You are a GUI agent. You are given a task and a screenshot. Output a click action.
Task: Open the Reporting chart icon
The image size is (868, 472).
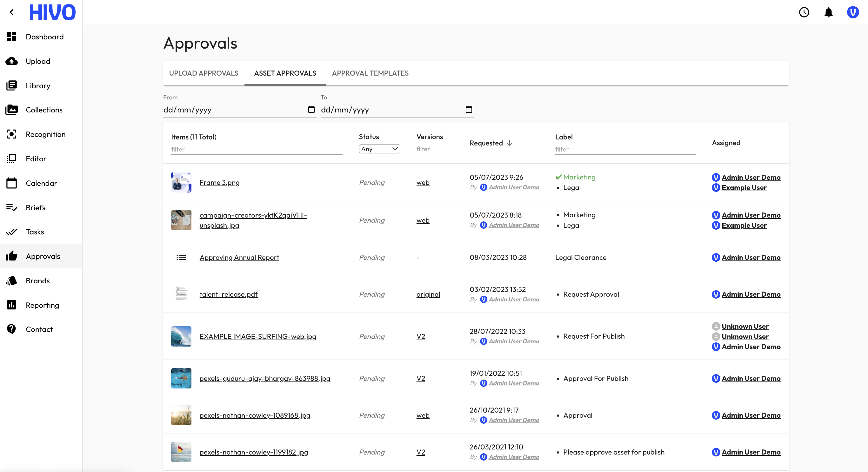[x=11, y=305]
